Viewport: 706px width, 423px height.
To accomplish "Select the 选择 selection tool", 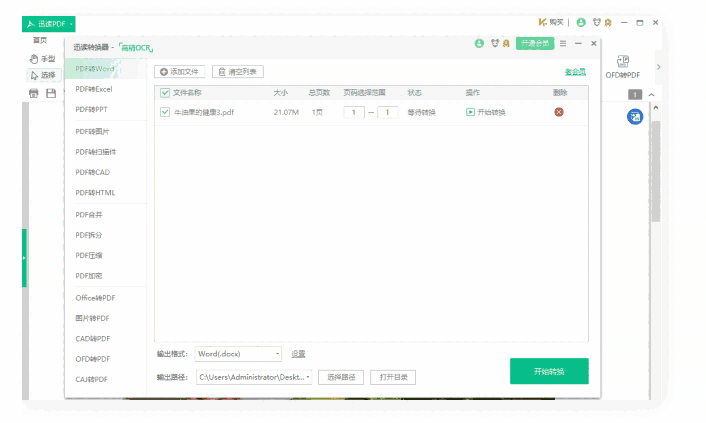I will pos(43,75).
